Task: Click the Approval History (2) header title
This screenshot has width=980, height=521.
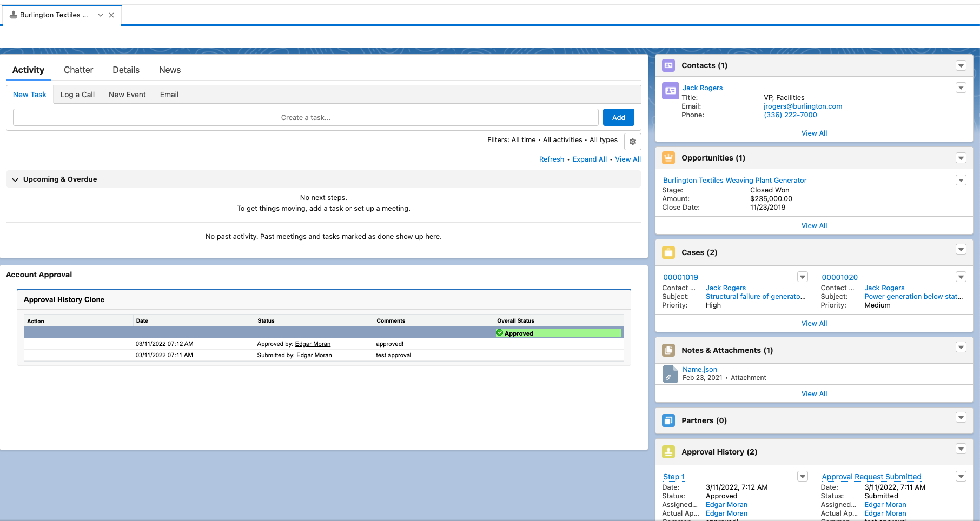Action: click(x=719, y=452)
